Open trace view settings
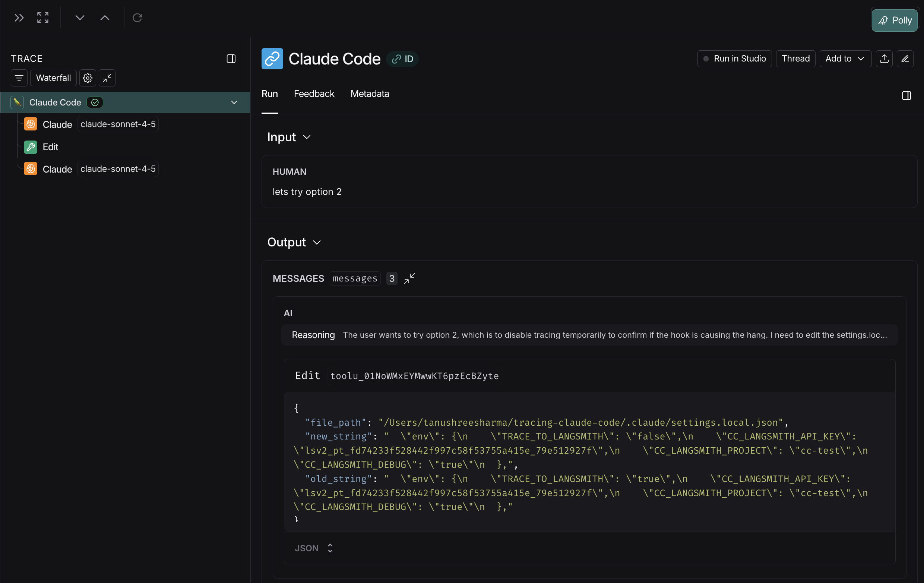The width and height of the screenshot is (924, 583). 88,78
